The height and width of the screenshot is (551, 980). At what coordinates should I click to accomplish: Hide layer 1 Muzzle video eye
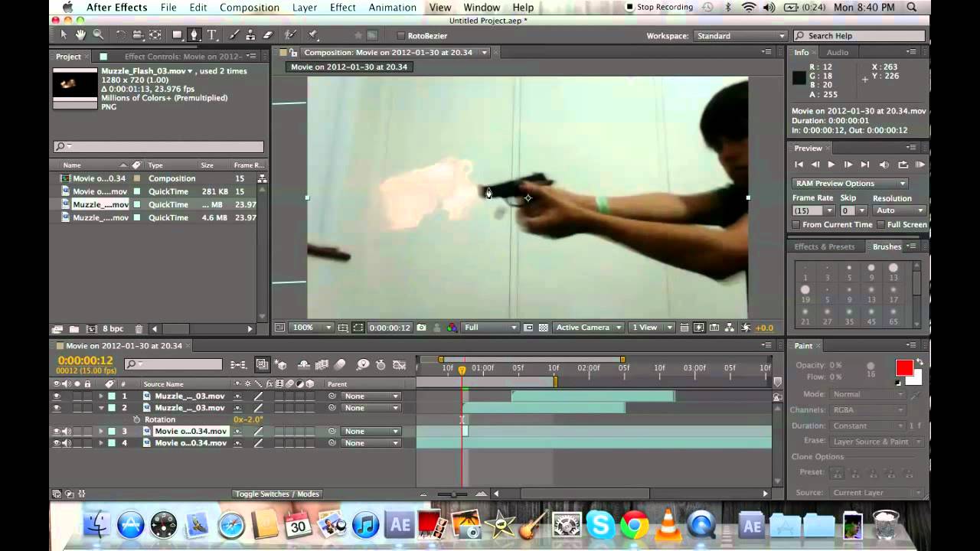tap(56, 396)
